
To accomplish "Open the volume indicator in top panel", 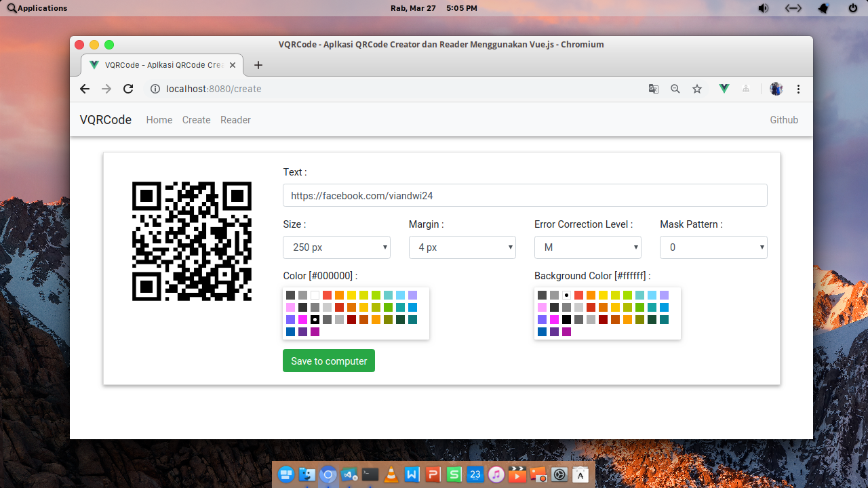I will pos(764,8).
